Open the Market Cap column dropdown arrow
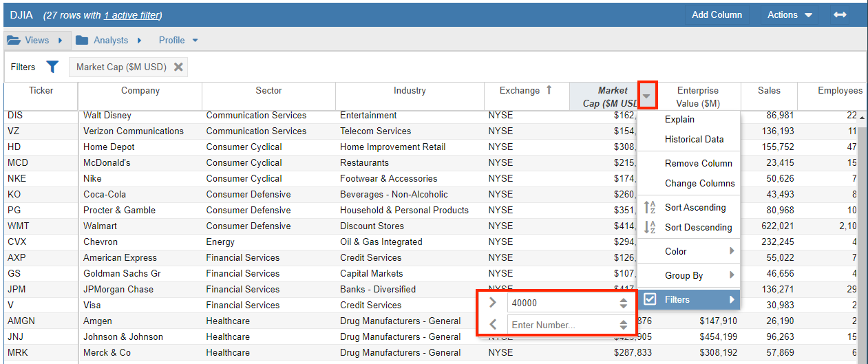The height and width of the screenshot is (364, 868). click(647, 96)
